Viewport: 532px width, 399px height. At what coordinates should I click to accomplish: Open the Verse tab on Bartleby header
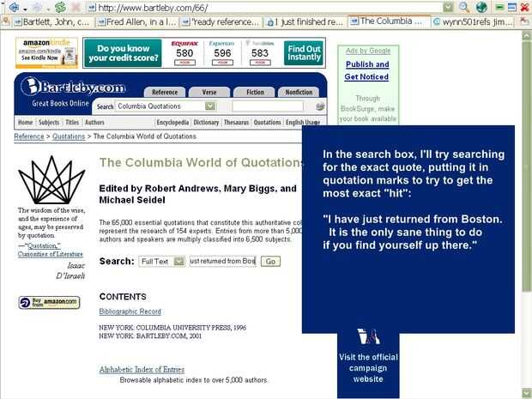tap(209, 92)
